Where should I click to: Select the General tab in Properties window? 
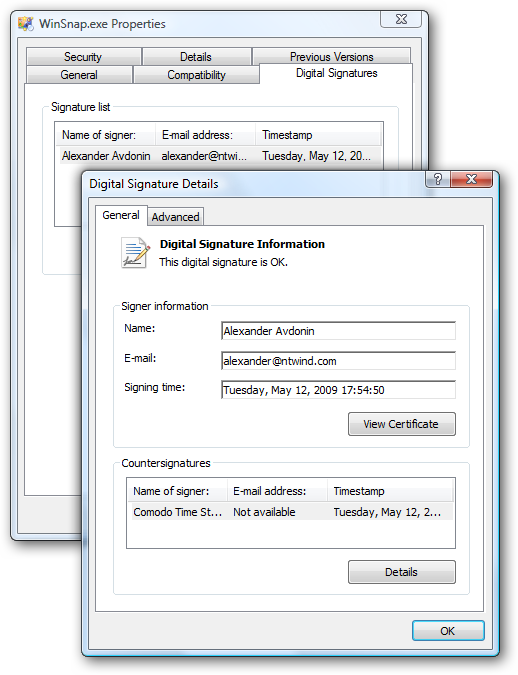coord(79,75)
